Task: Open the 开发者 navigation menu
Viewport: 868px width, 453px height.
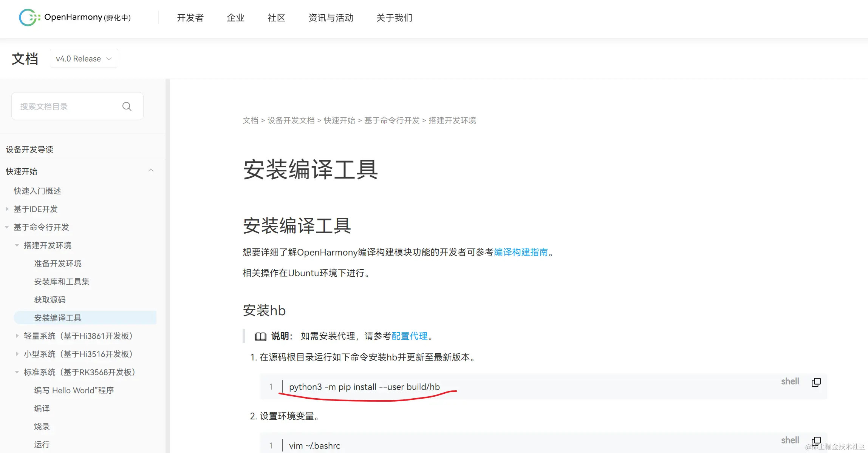Action: point(190,18)
